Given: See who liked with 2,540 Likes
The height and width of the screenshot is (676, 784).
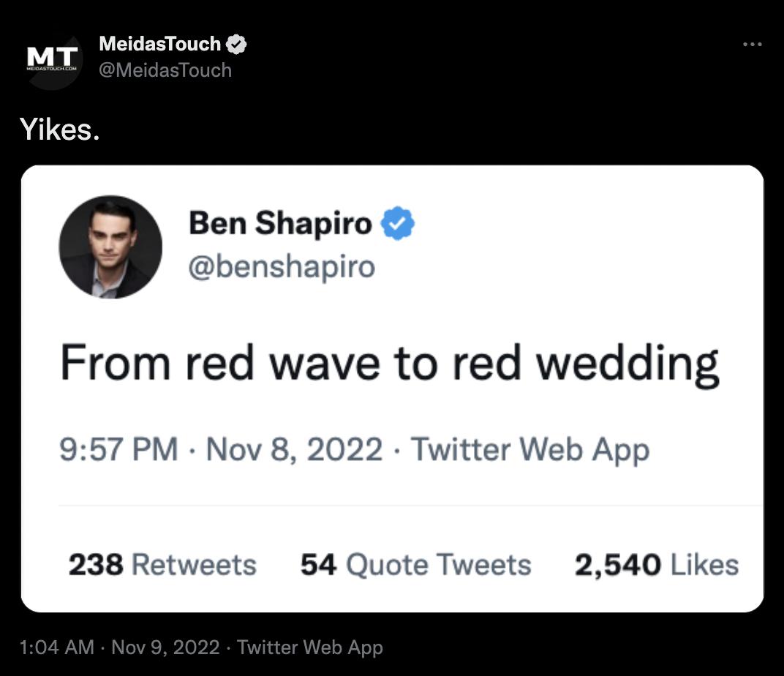Looking at the screenshot, I should click(x=657, y=564).
